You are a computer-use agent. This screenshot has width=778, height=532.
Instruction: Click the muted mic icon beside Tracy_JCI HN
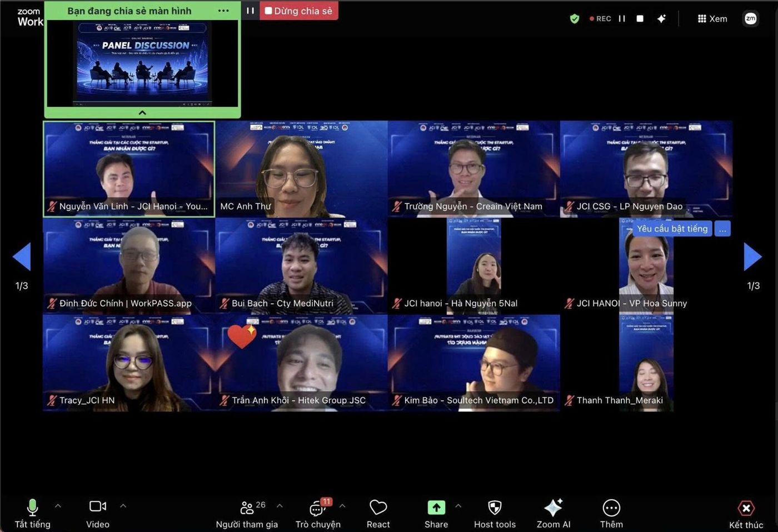click(52, 400)
